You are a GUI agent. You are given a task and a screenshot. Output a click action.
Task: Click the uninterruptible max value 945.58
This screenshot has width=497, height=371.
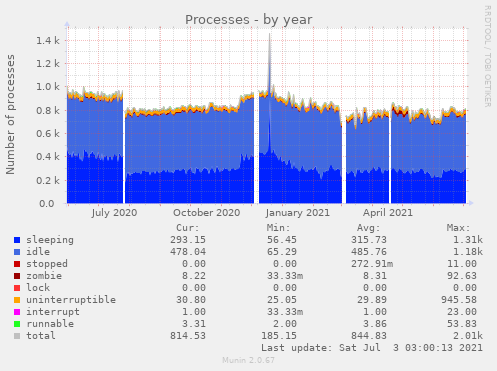pyautogui.click(x=459, y=300)
